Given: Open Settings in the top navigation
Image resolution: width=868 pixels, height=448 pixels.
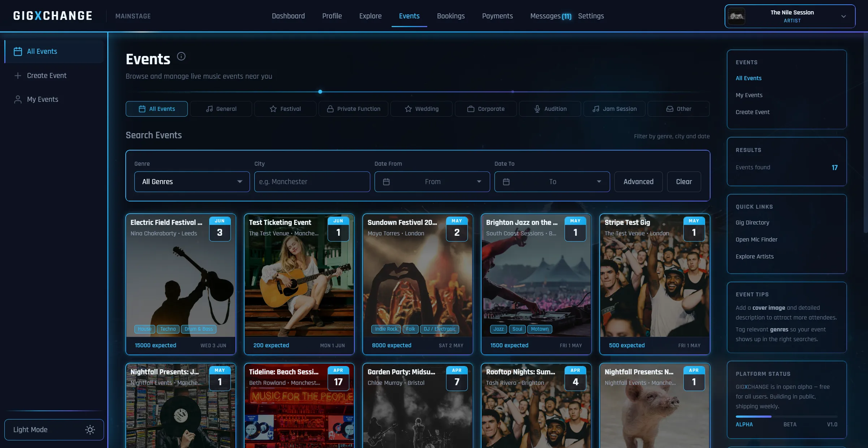Looking at the screenshot, I should 591,16.
